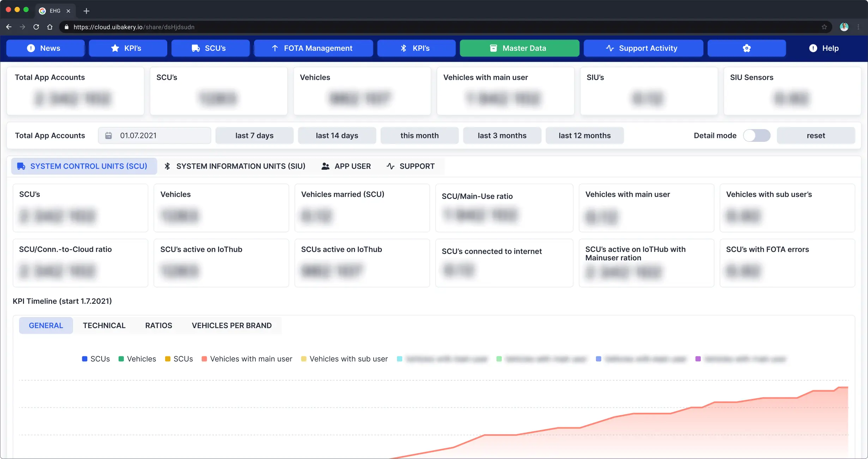Select the APP USER tab
The image size is (868, 459).
(346, 166)
